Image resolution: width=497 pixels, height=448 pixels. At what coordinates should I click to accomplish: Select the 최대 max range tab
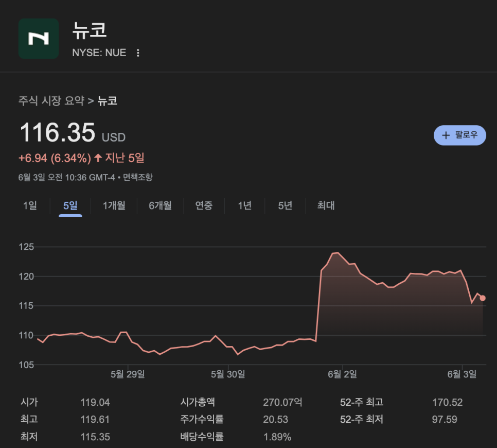coord(326,205)
